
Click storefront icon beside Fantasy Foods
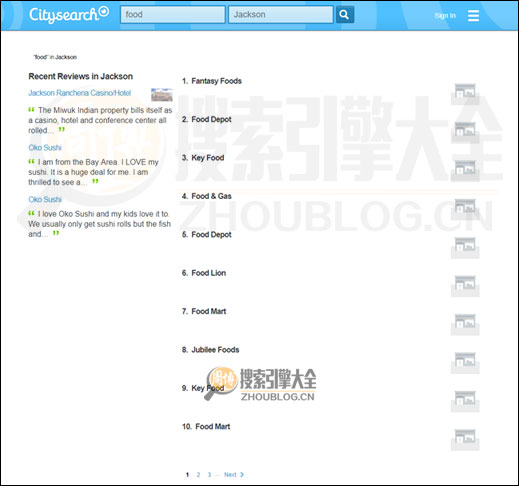pos(465,94)
